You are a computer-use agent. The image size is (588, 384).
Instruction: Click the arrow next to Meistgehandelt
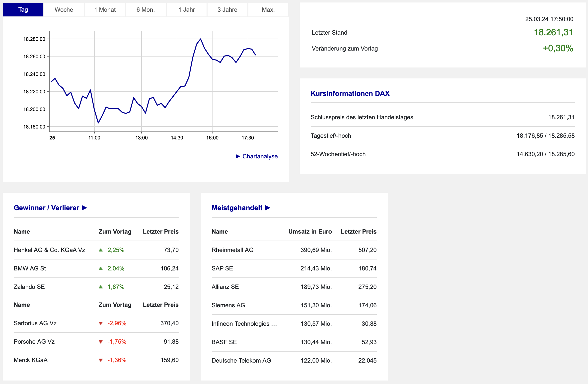tap(268, 208)
